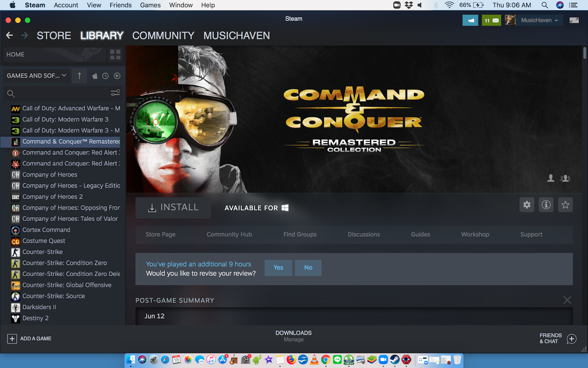Click the Wi-Fi status icon
This screenshot has width=588, height=368.
click(x=449, y=5)
